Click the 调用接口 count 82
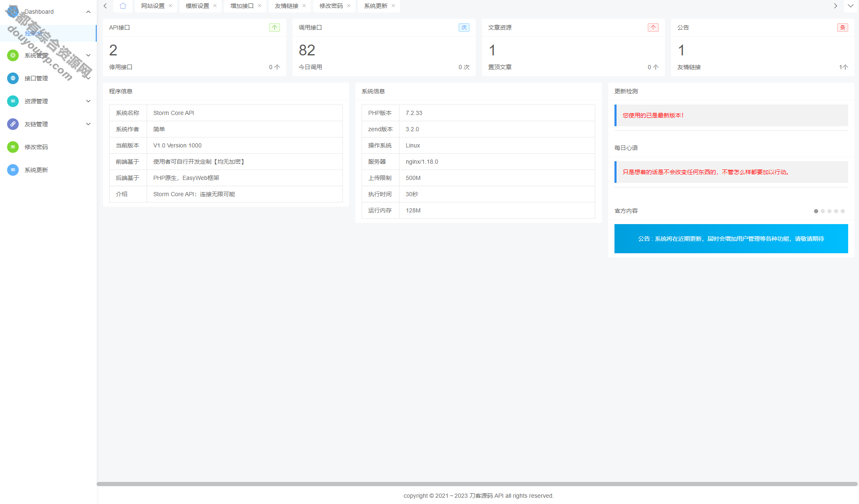Image resolution: width=859 pixels, height=504 pixels. pos(307,50)
